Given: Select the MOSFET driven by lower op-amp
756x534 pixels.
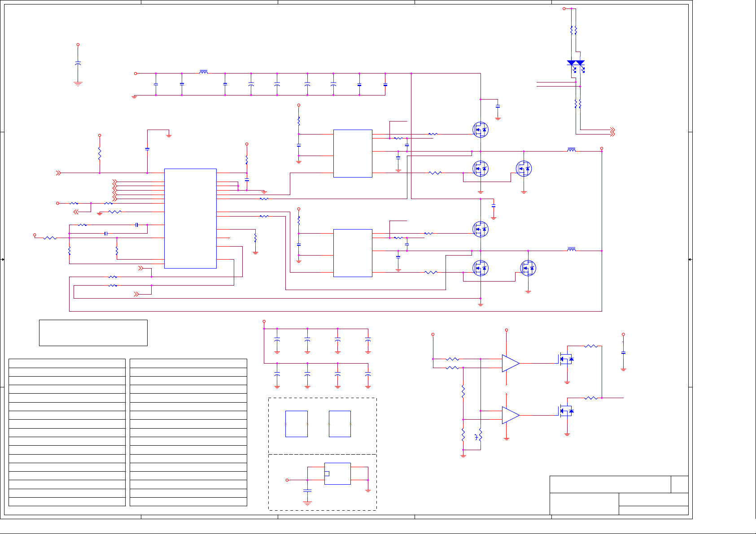Looking at the screenshot, I should 566,411.
